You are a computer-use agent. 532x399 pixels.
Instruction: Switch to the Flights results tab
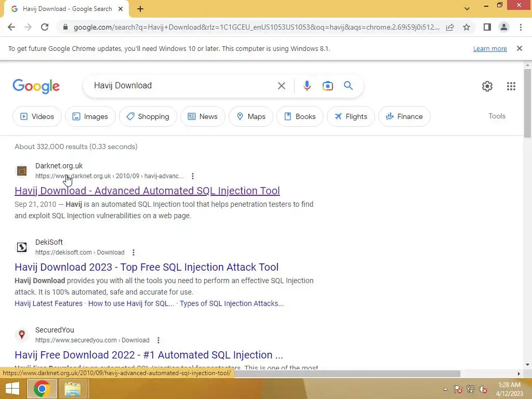pos(351,116)
